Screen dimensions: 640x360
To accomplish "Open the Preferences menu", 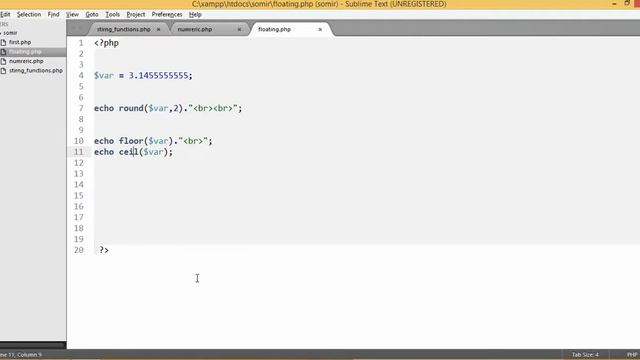I will (167, 14).
